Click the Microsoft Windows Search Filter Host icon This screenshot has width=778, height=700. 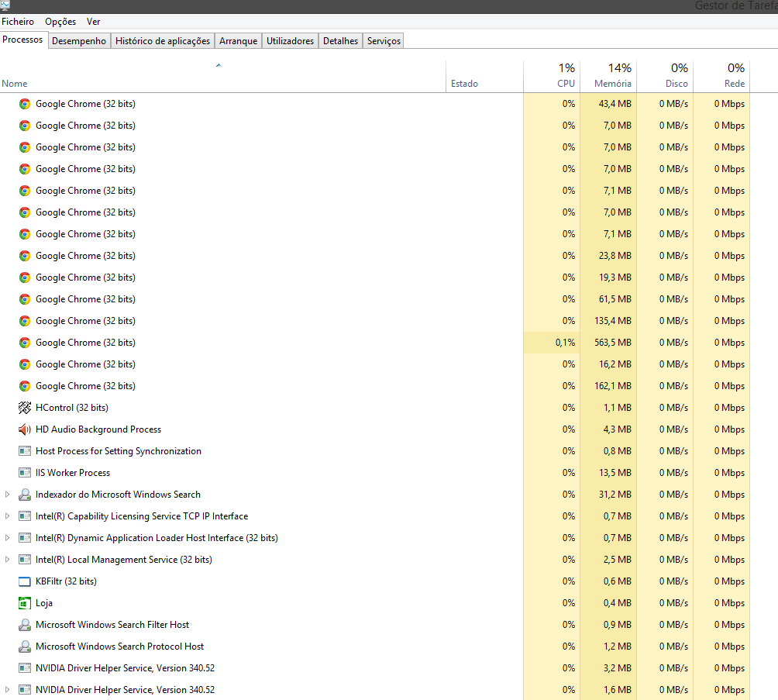25,625
